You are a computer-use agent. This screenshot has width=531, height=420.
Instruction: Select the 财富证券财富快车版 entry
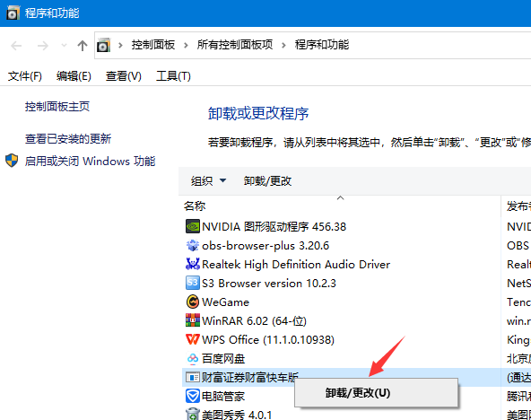250,377
